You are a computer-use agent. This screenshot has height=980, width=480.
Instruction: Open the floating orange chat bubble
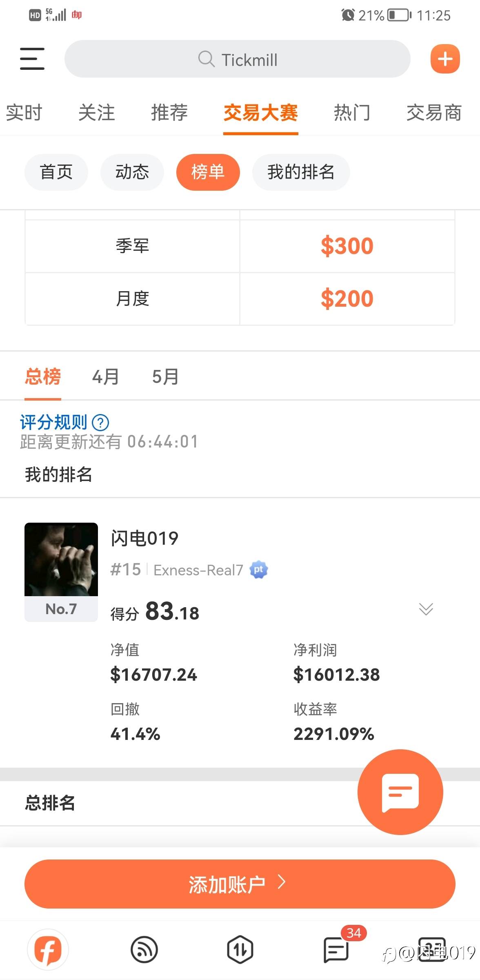[400, 791]
